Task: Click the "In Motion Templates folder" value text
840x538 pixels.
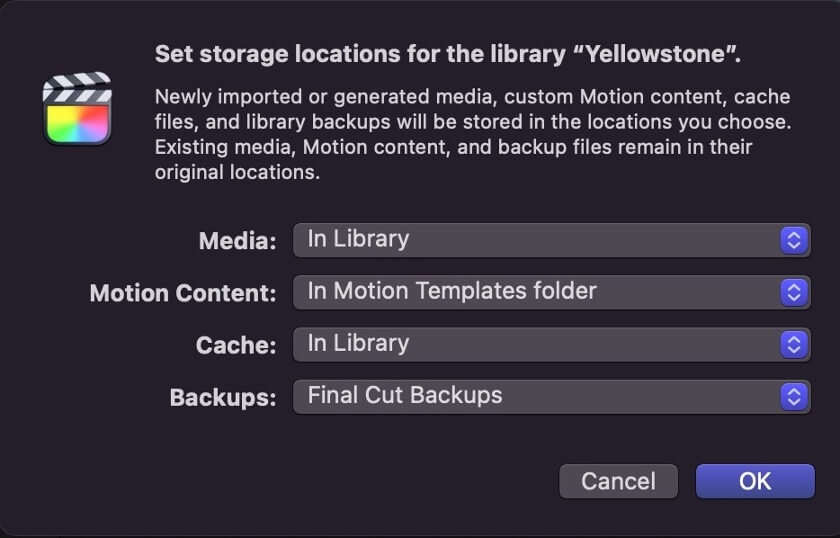Action: click(452, 291)
